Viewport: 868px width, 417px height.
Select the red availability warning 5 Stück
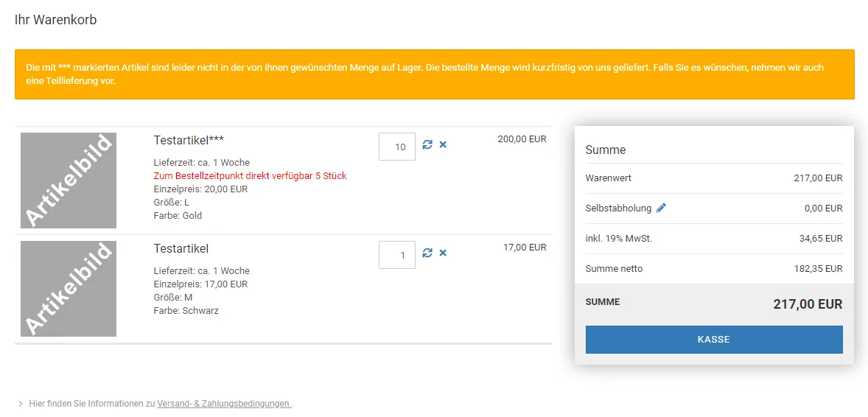pos(251,176)
